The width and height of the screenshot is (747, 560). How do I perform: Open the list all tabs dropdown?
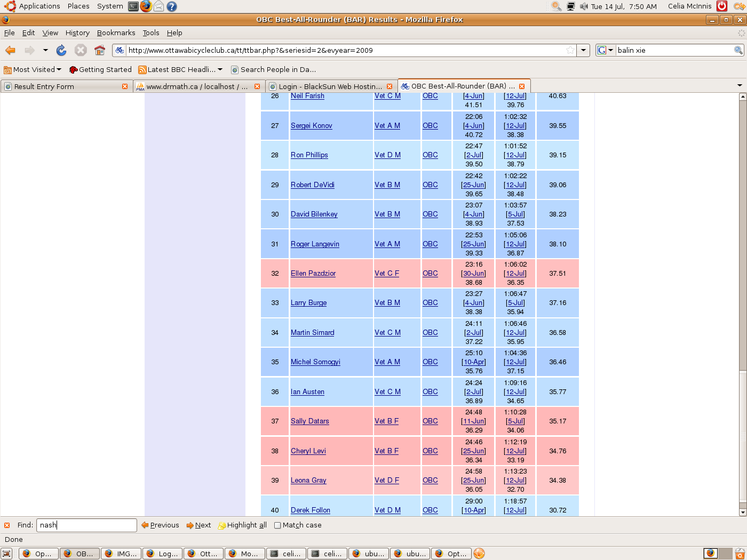[740, 86]
